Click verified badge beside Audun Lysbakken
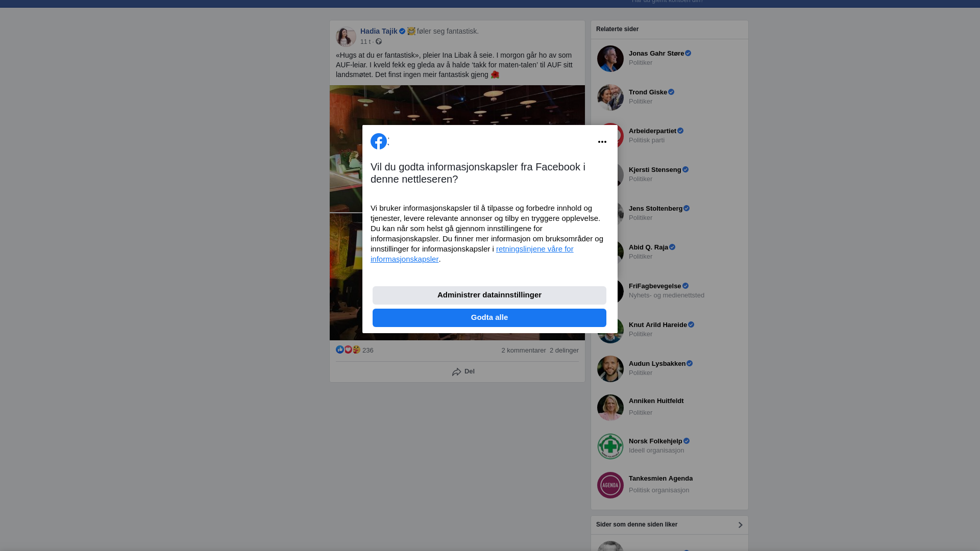This screenshot has width=980, height=551. pyautogui.click(x=690, y=364)
